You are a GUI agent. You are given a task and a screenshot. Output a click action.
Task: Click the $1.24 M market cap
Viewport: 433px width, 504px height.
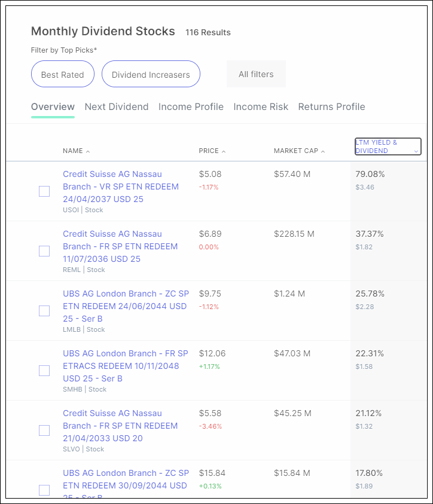(289, 294)
